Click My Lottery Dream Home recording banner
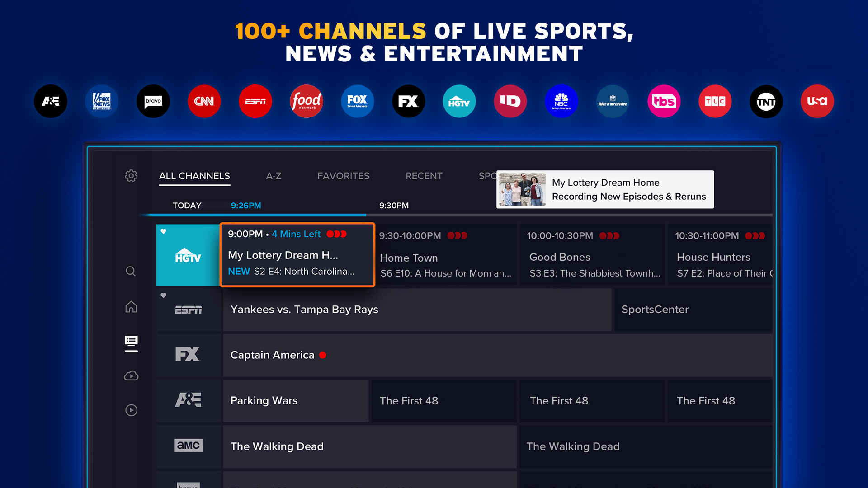Image resolution: width=868 pixels, height=488 pixels. click(x=605, y=189)
